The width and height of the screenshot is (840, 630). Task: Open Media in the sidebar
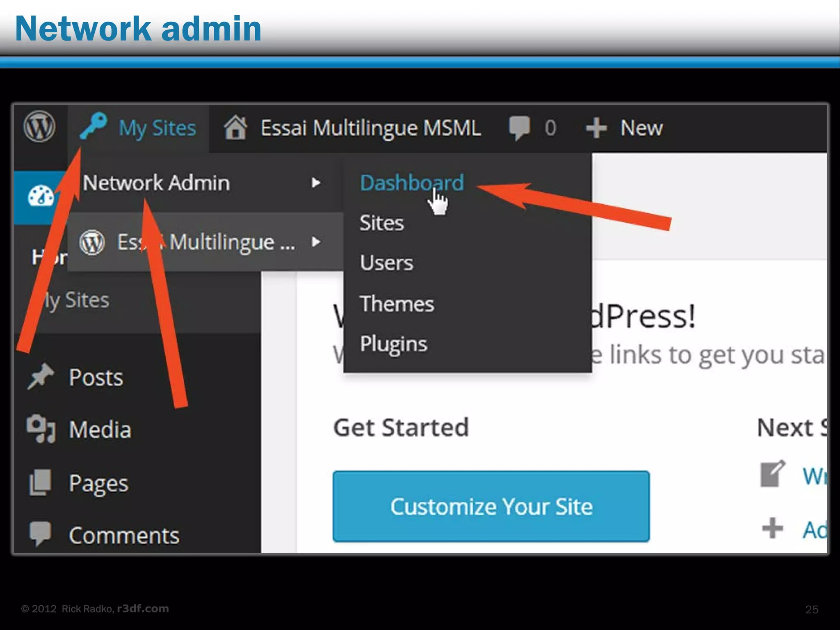pos(100,429)
